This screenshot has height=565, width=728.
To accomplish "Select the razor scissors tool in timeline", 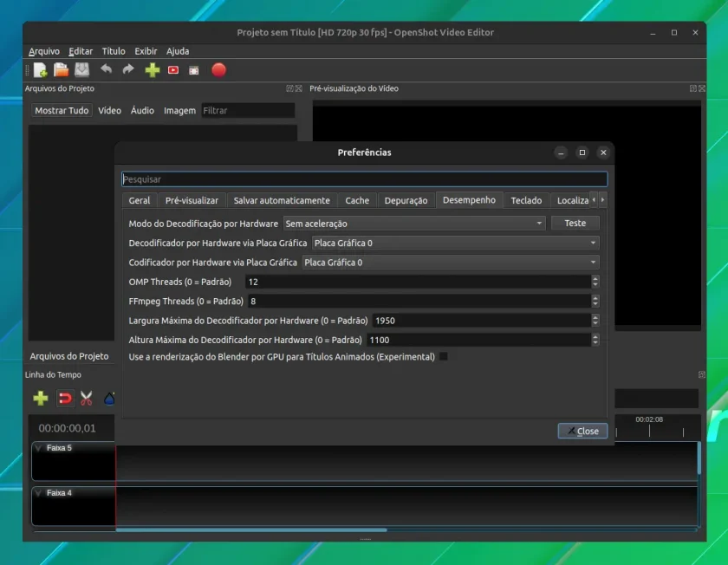I will pyautogui.click(x=87, y=399).
